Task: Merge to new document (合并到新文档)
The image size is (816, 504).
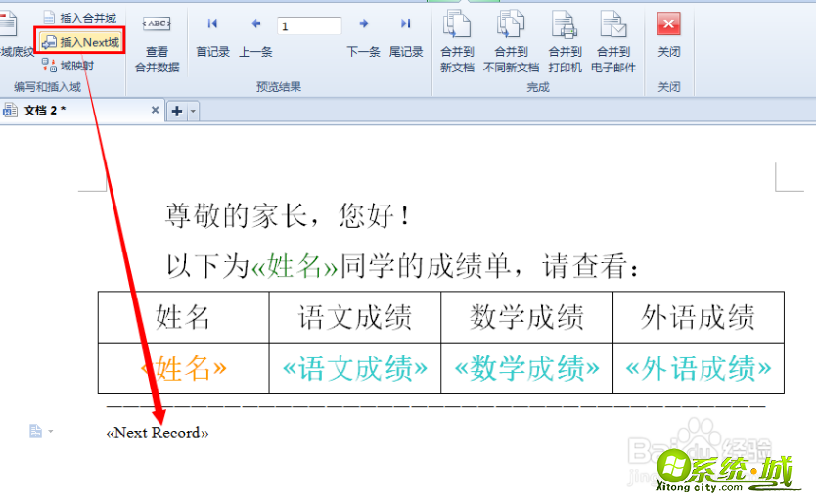Action: point(457,42)
